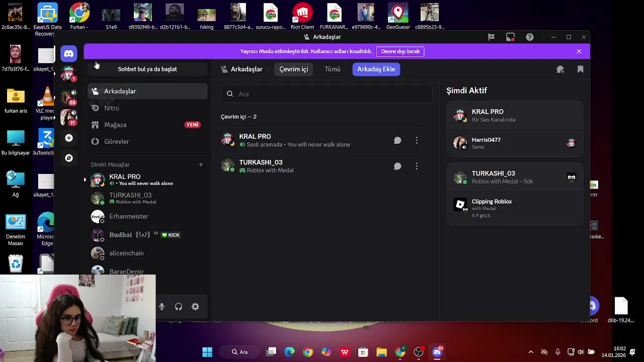Image resolution: width=644 pixels, height=362 pixels.
Task: Open Mağaza in the sidebar
Action: point(147,125)
